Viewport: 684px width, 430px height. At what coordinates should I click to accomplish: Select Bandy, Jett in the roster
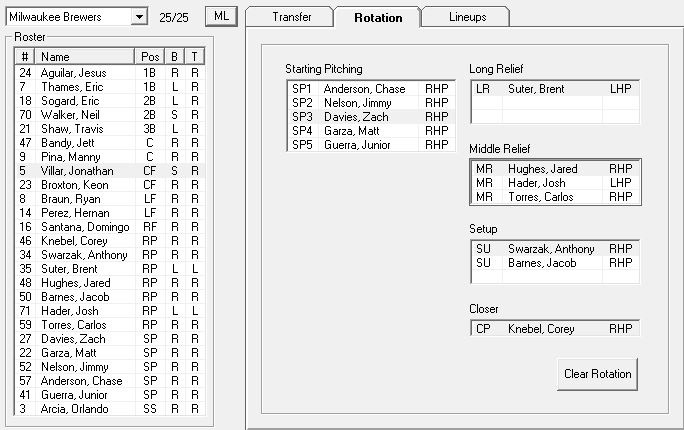click(110, 143)
